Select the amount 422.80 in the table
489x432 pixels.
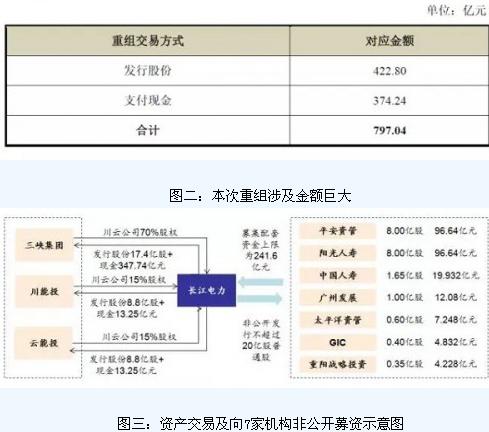click(390, 71)
